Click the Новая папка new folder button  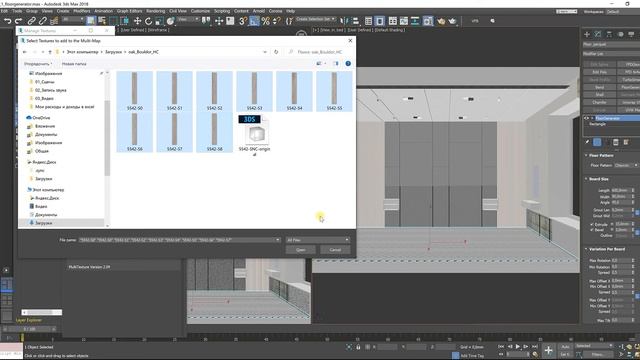(x=74, y=64)
